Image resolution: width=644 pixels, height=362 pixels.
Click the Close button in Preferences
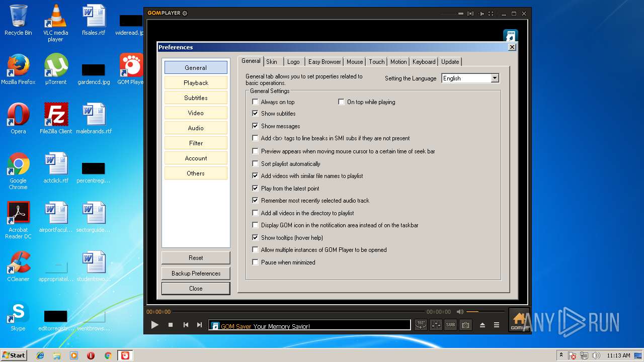point(196,289)
